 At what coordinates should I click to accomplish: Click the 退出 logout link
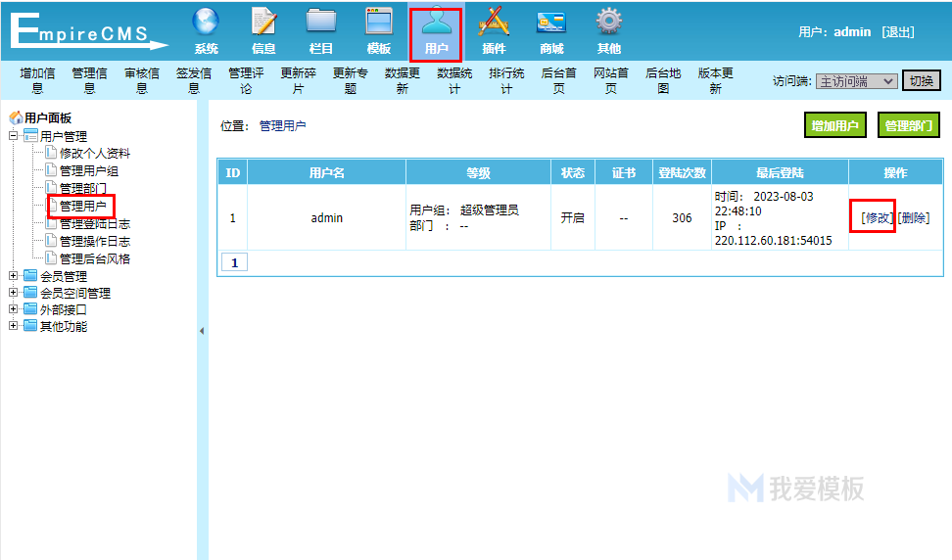(898, 32)
